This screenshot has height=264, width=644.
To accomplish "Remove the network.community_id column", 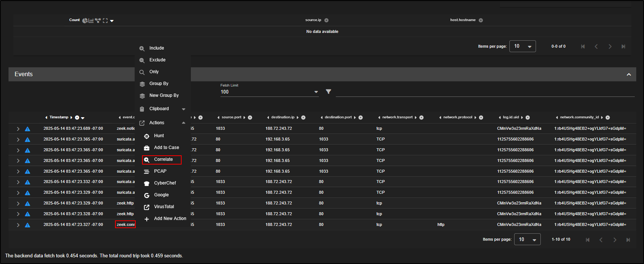I will [x=607, y=118].
